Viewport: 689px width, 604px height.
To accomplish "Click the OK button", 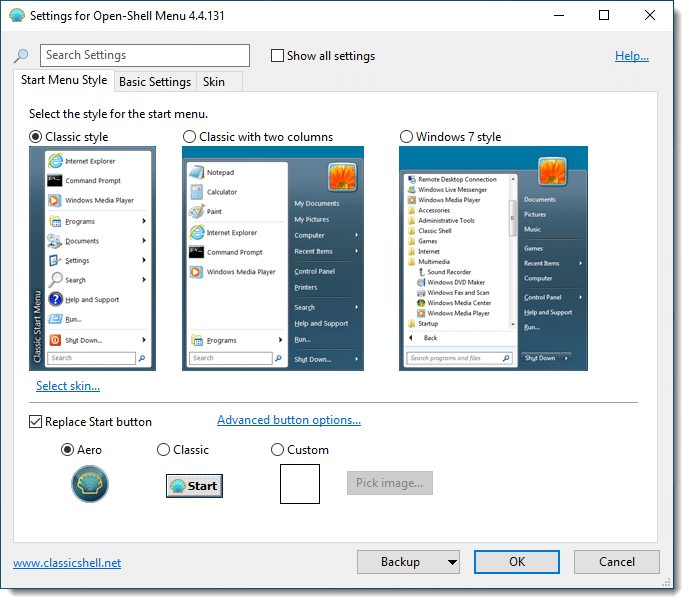I will pos(517,562).
